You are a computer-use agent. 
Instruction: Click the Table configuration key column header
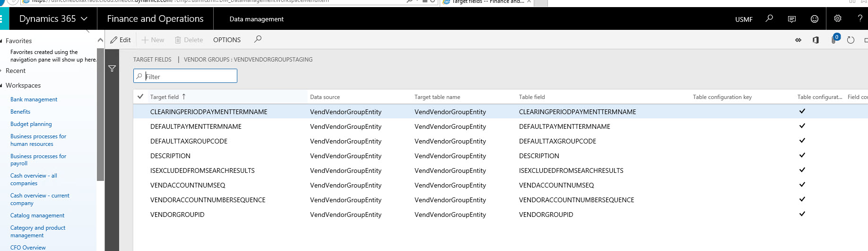point(722,97)
